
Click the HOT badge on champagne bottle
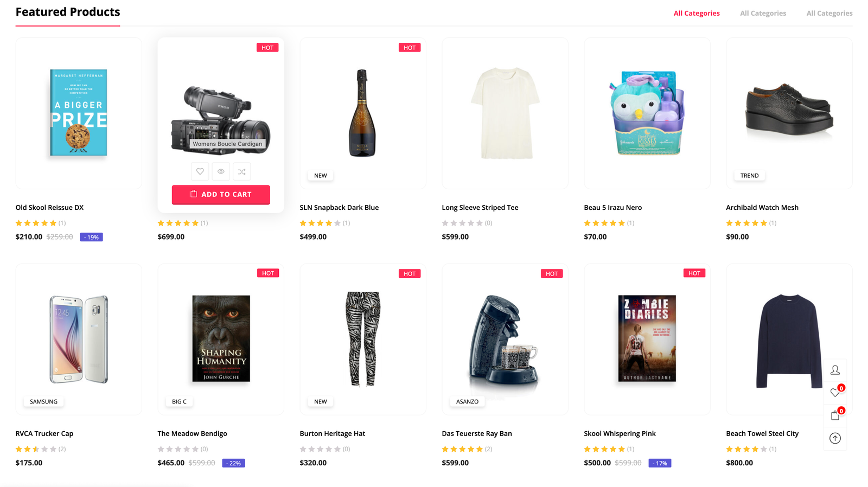tap(410, 48)
